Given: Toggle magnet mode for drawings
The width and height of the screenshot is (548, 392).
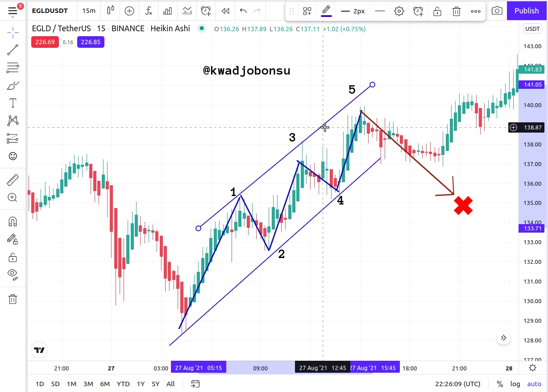Looking at the screenshot, I should (x=13, y=221).
